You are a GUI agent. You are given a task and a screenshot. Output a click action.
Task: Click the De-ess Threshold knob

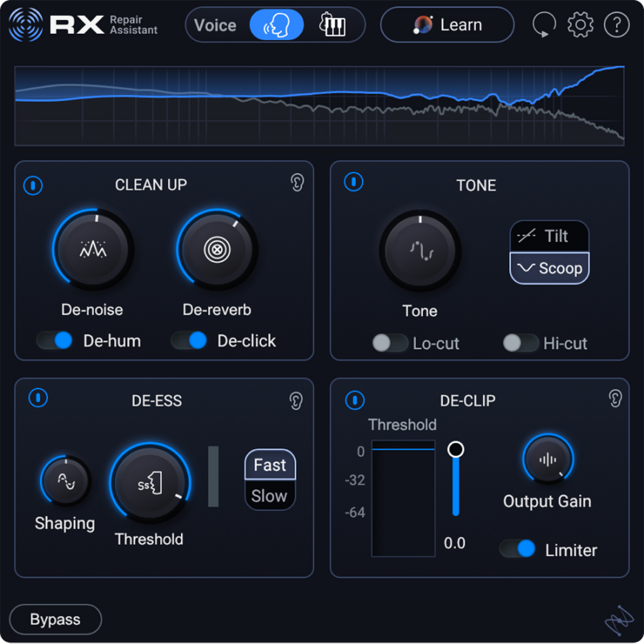point(151,483)
